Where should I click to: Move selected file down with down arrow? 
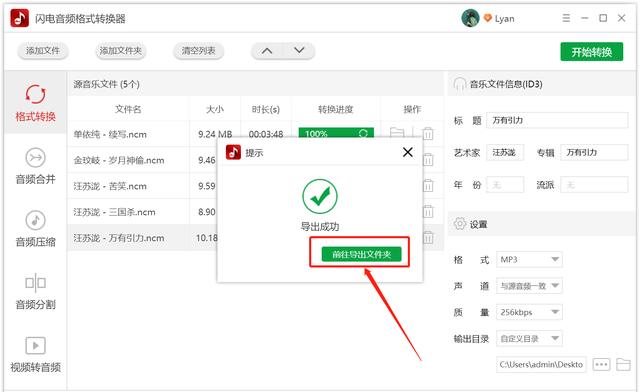point(299,51)
